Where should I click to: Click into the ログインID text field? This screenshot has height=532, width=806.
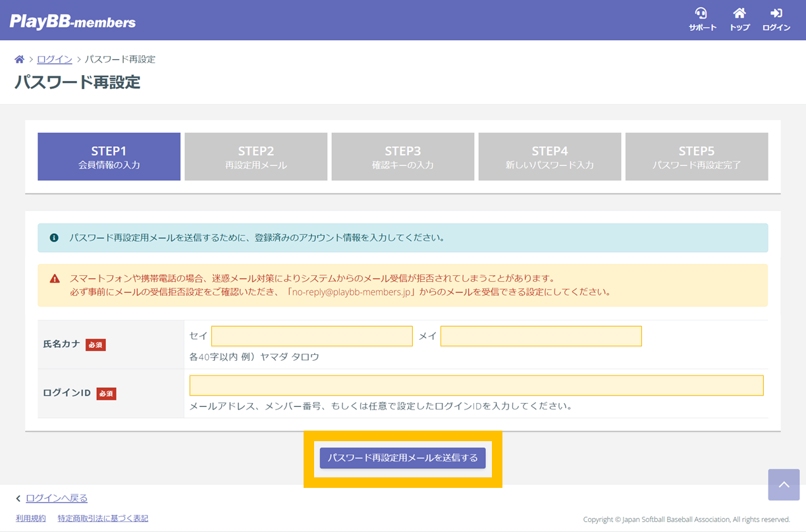point(476,385)
